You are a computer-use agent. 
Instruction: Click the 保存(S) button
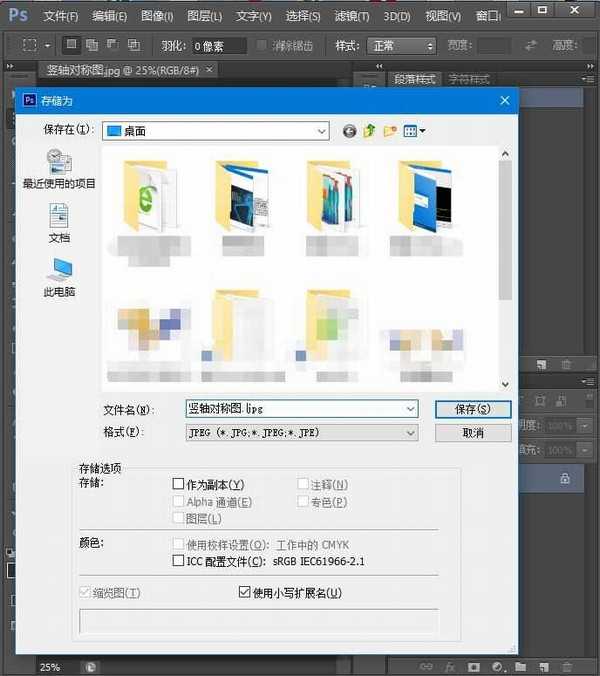[x=473, y=409]
